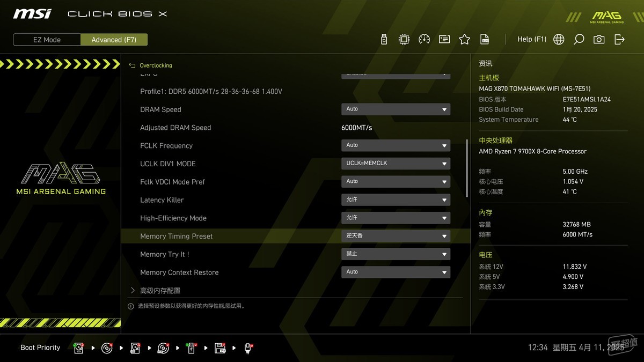Open the M-Flash USB BIOS update icon

384,39
